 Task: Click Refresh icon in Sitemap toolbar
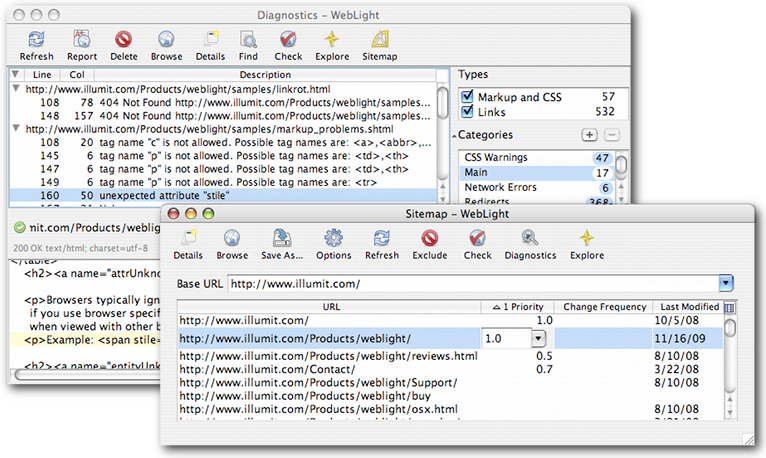(382, 238)
